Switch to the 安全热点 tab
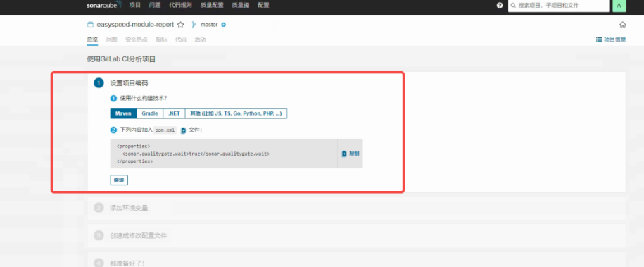Image resolution: width=644 pixels, height=267 pixels. [x=137, y=39]
